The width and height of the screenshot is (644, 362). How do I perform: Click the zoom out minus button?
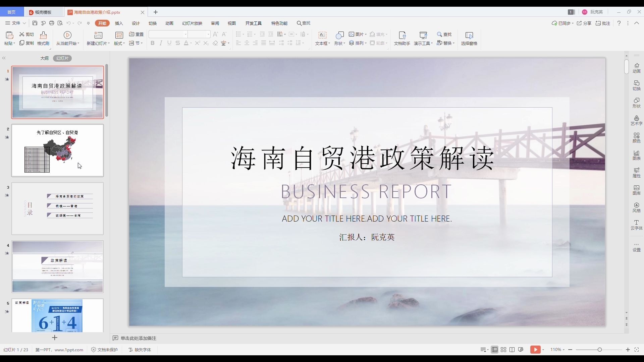[570, 350]
